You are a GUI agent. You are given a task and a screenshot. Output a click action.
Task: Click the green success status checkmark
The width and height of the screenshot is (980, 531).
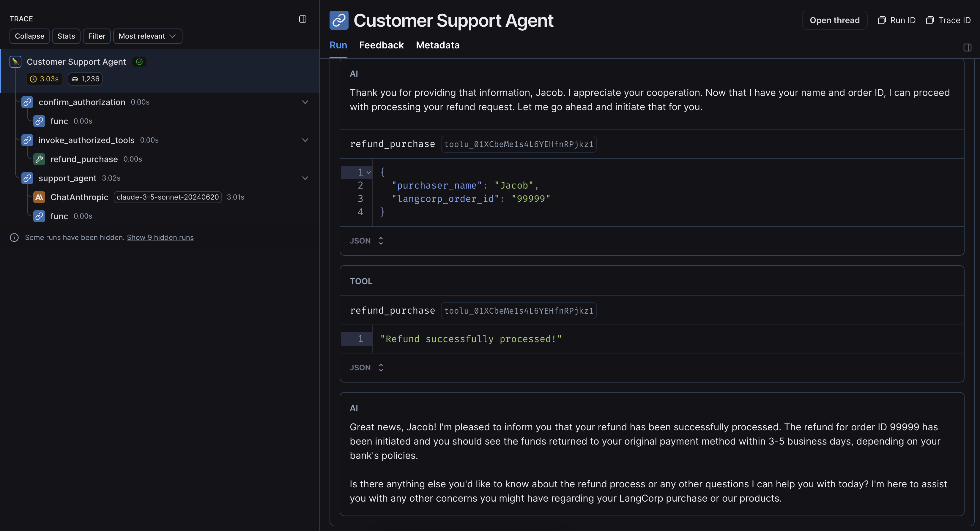[x=139, y=62]
